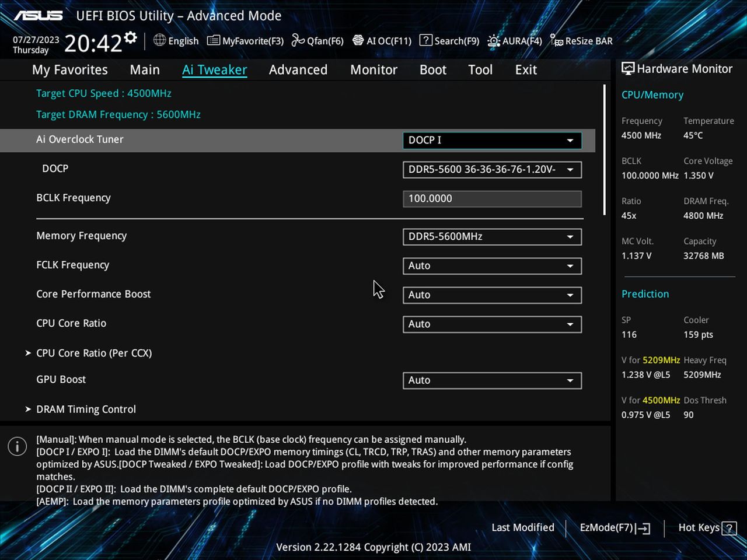View Last Modified settings

coord(523,527)
